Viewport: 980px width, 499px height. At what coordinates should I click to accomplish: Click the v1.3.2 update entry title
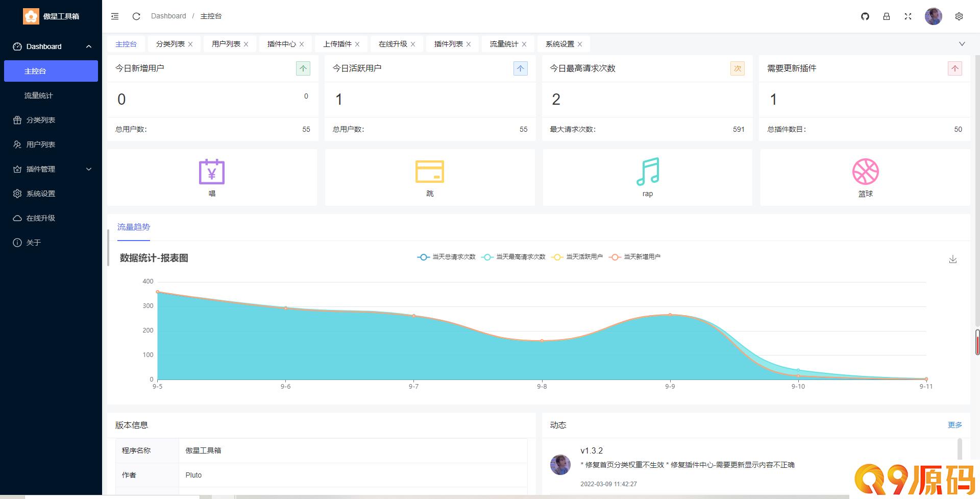pos(592,451)
